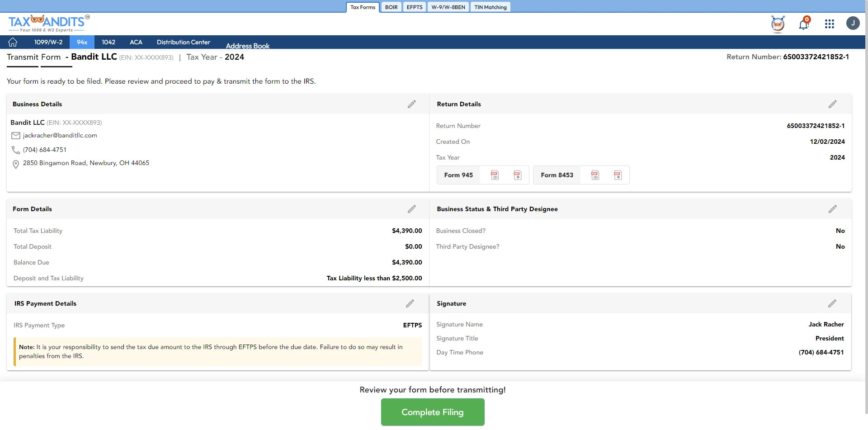This screenshot has width=868, height=430.
Task: Click the TaxBandits logo
Action: tap(49, 24)
